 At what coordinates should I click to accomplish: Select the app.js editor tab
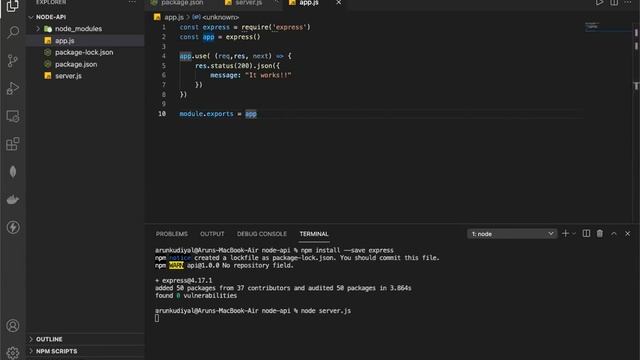tap(309, 3)
